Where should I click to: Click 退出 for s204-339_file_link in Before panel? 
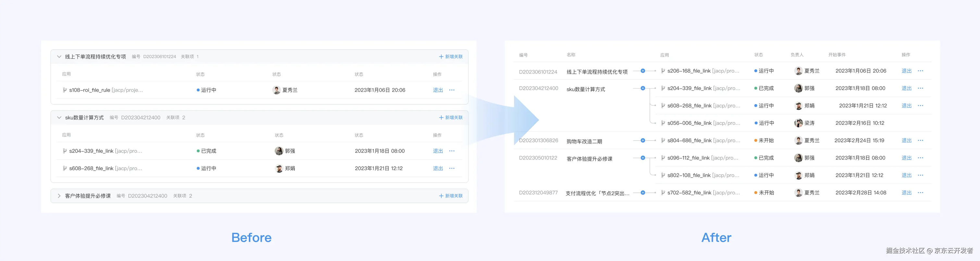(x=438, y=151)
